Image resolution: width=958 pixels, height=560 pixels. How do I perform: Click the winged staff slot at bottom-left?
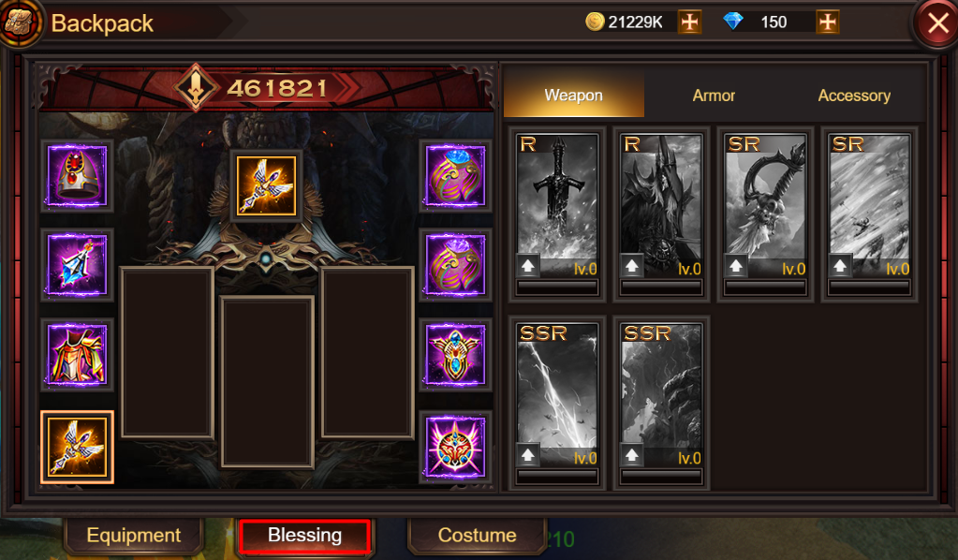click(x=77, y=448)
